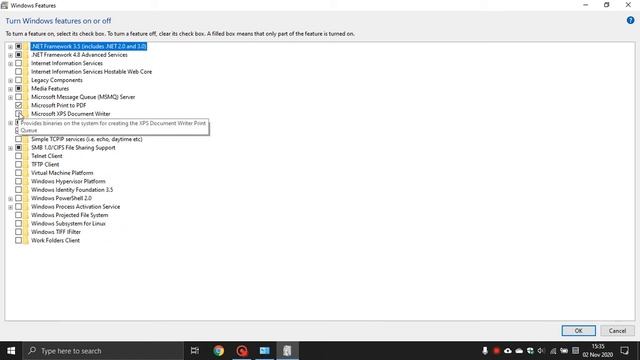The image size is (640, 360).
Task: Expand Windows Process Activation Service node
Action: (x=11, y=207)
